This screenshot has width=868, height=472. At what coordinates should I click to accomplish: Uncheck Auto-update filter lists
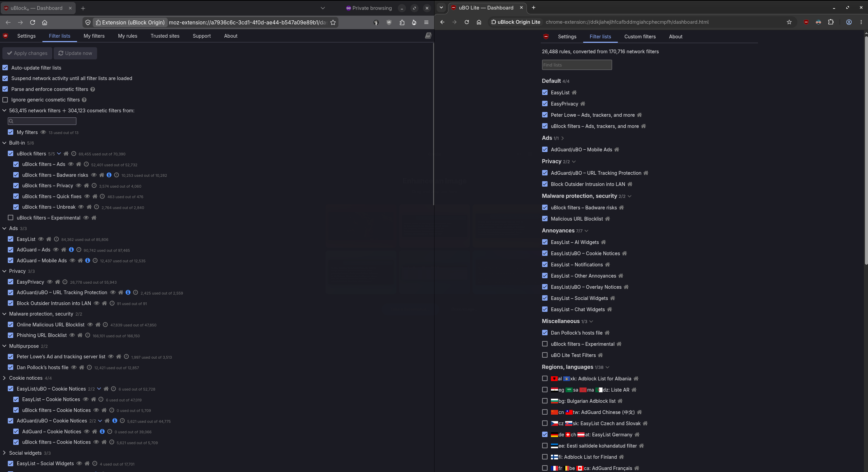5,68
